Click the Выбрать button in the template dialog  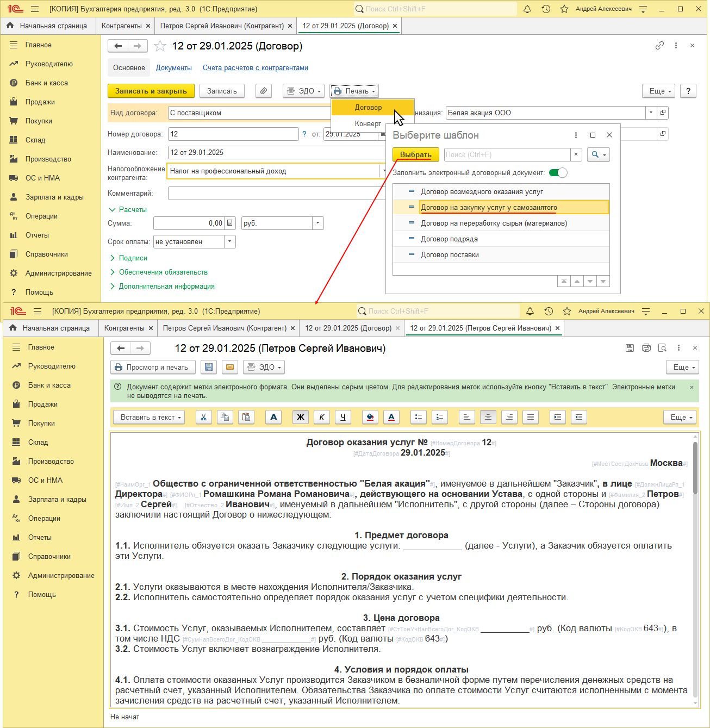(x=416, y=155)
